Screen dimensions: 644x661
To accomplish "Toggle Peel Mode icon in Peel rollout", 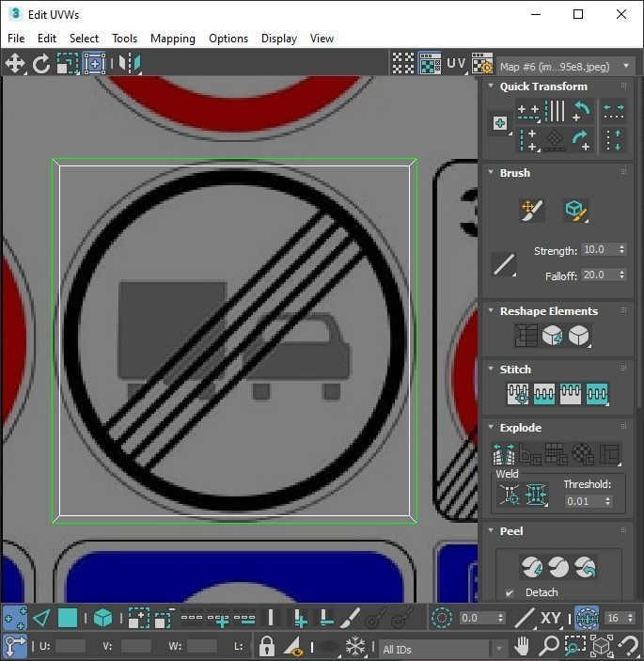I will pos(558,567).
